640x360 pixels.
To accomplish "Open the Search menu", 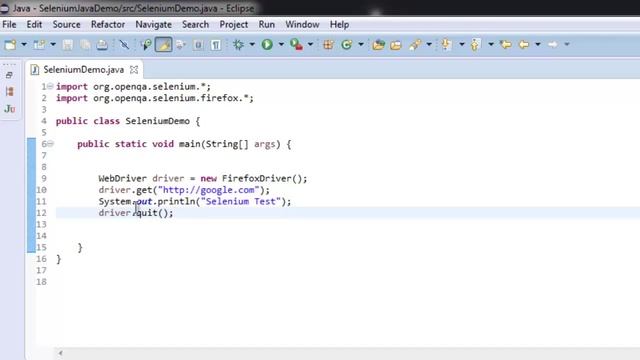I will click(196, 24).
